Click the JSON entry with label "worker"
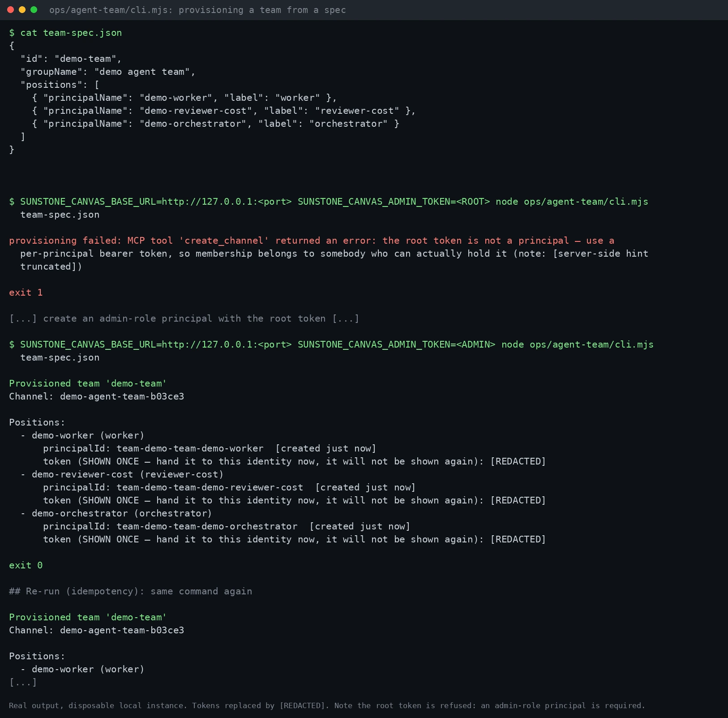Viewport: 728px width, 718px height. click(184, 98)
